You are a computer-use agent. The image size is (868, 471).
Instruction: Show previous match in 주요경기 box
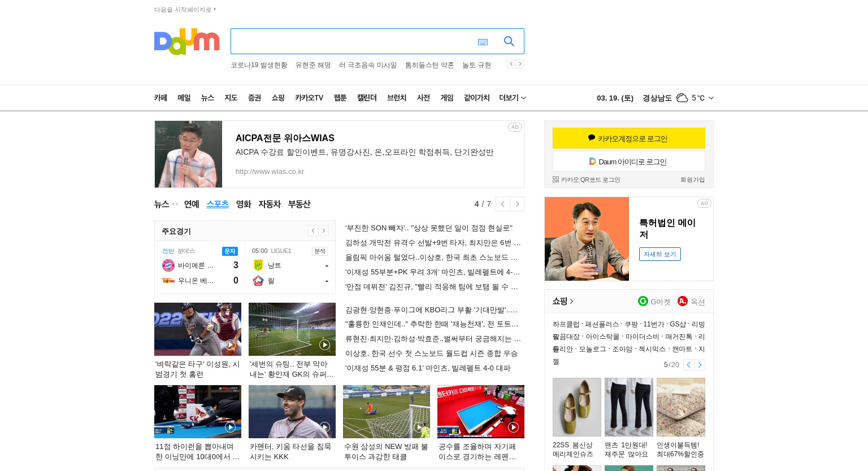[x=313, y=230]
